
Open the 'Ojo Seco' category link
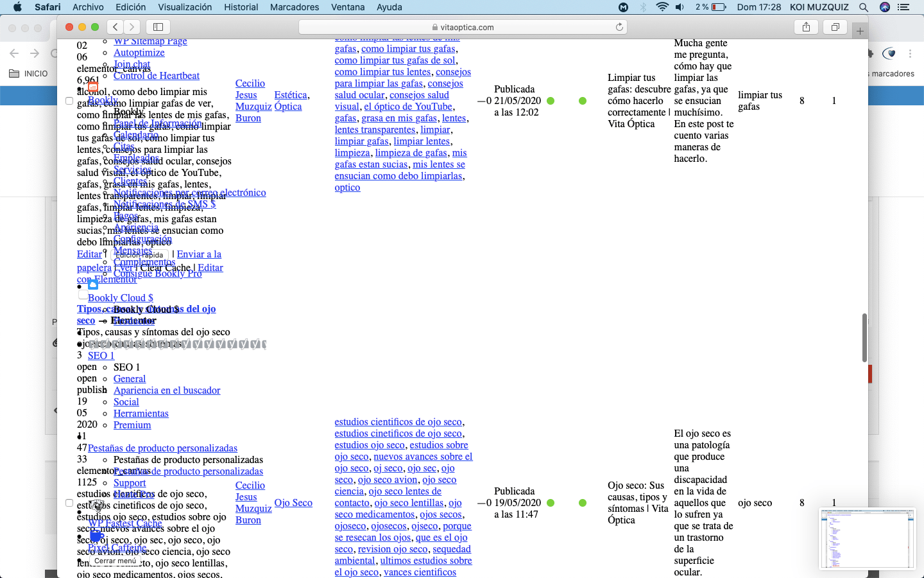[x=293, y=503]
